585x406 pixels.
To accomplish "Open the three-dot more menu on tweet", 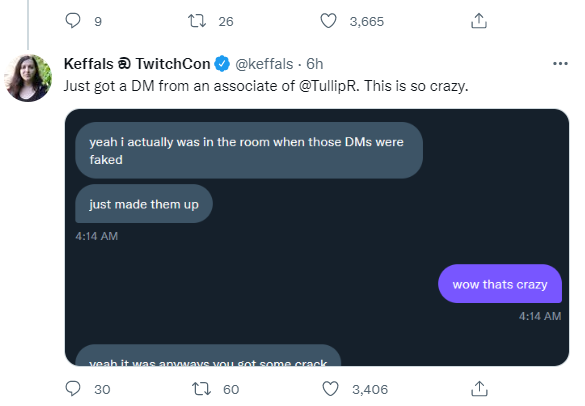I will [560, 64].
